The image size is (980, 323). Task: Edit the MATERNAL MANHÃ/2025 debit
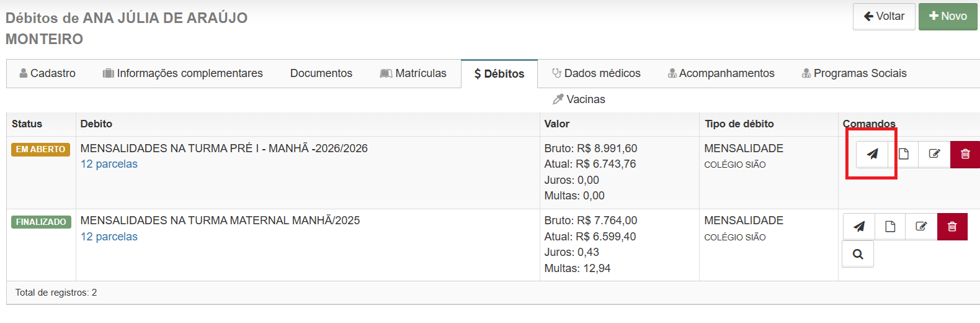[921, 227]
